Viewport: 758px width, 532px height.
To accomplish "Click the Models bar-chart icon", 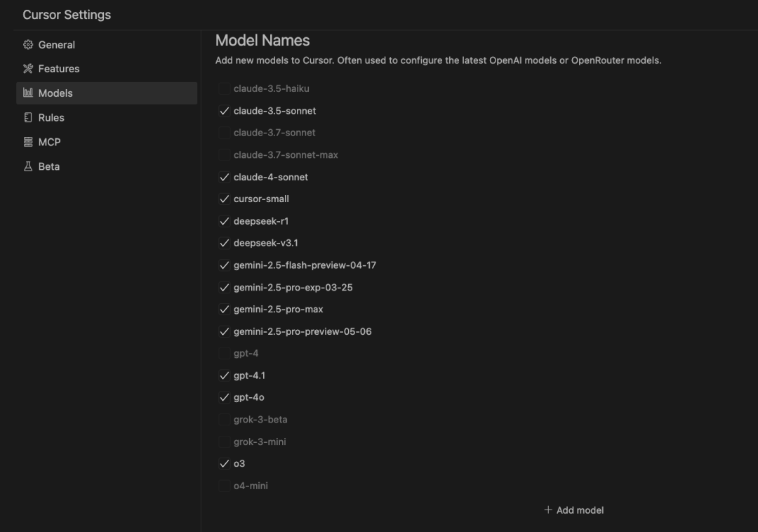I will 28,93.
